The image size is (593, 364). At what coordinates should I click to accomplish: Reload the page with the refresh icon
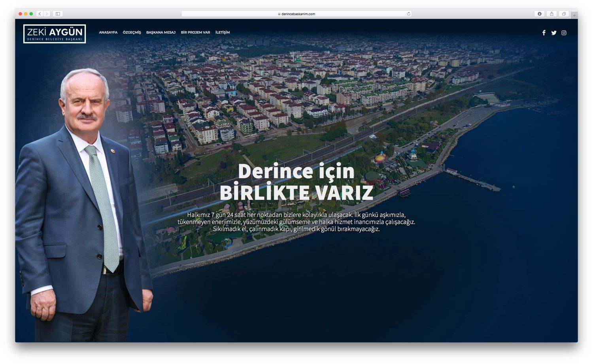(408, 14)
